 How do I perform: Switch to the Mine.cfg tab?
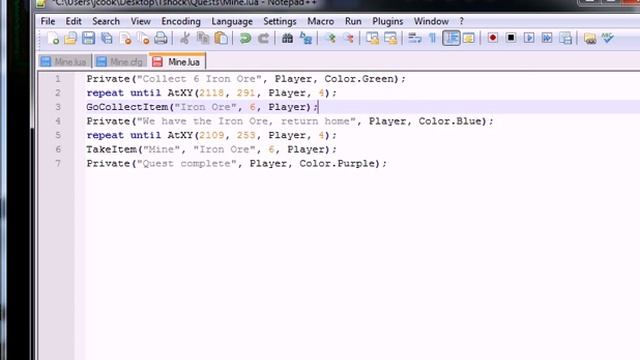tap(120, 62)
